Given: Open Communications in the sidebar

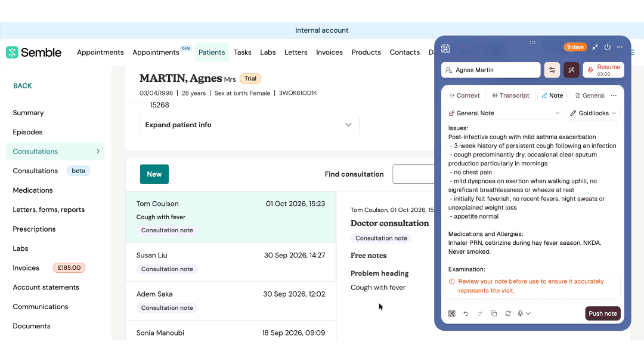Looking at the screenshot, I should point(41,306).
